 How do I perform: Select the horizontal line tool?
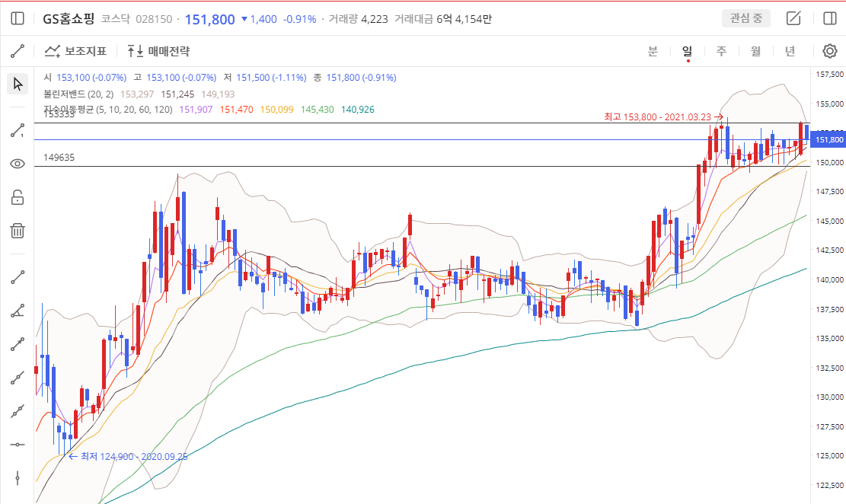[x=18, y=445]
